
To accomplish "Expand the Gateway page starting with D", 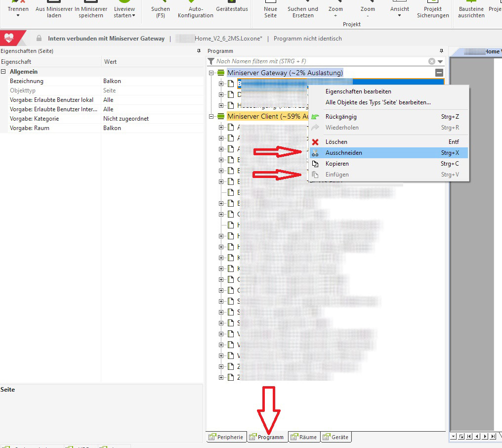I will [x=221, y=94].
